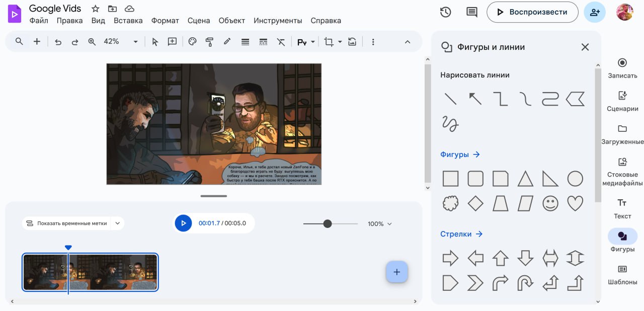Open the three-dot more options menu
This screenshot has width=644, height=311.
click(373, 42)
